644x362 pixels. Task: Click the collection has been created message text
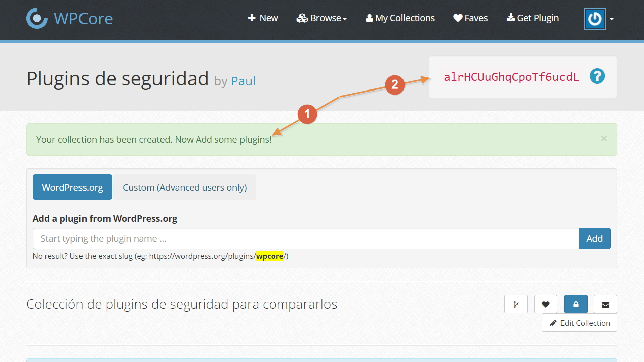tap(154, 140)
